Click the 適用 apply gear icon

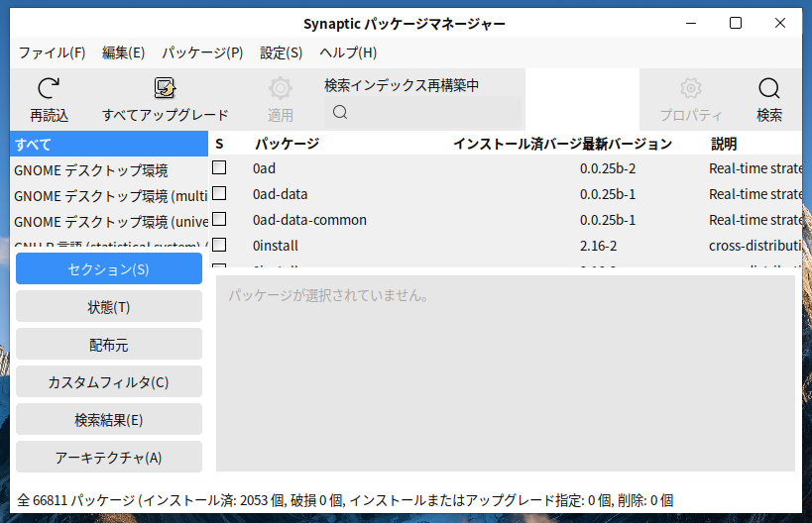pos(281,88)
